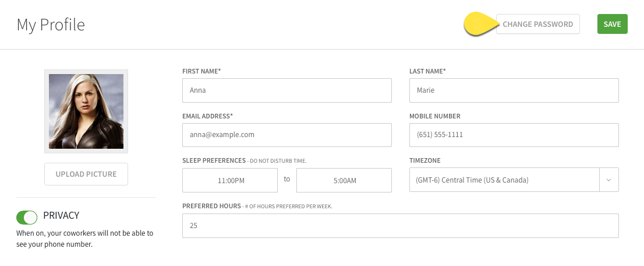Image resolution: width=644 pixels, height=266 pixels.
Task: Click into the Mobile Number field
Action: pos(514,135)
